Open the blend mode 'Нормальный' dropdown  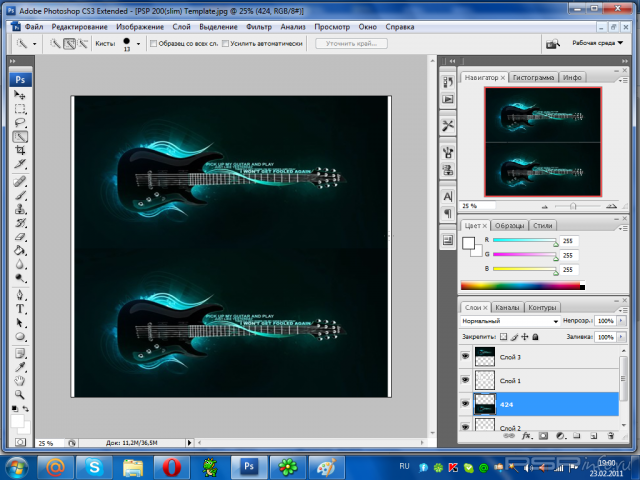click(510, 322)
